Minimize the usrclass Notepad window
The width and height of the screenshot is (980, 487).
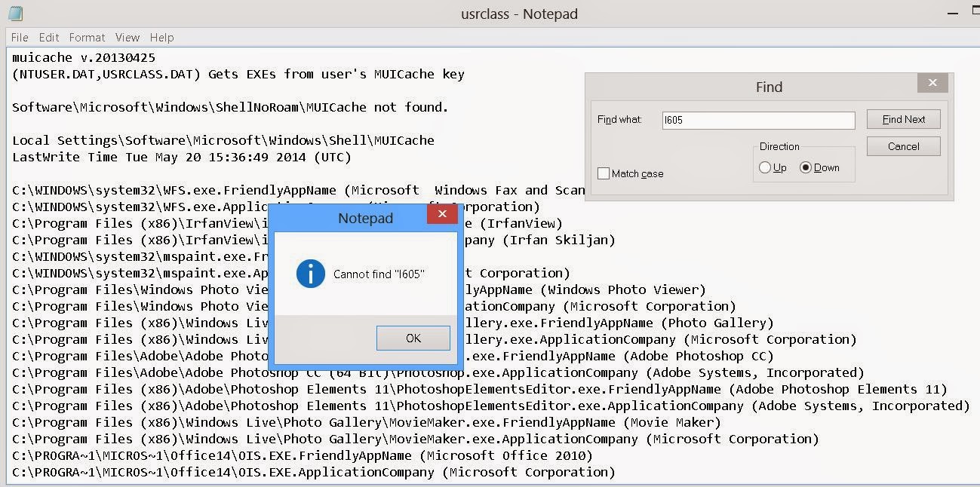[x=954, y=13]
